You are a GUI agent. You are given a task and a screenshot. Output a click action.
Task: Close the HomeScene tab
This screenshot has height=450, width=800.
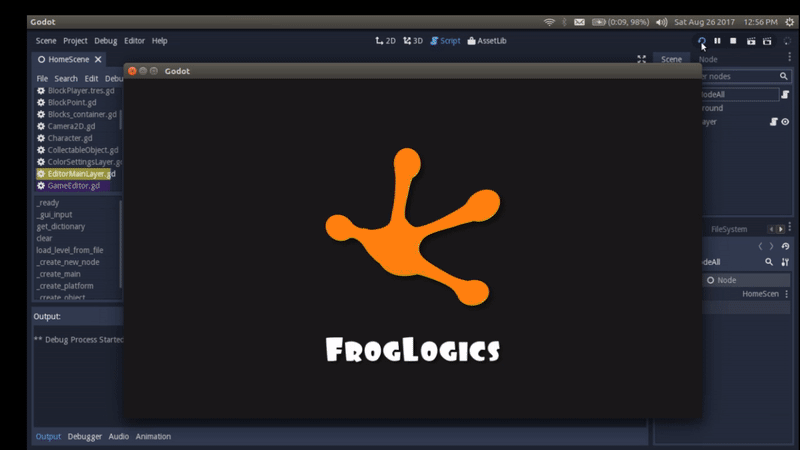[x=98, y=59]
